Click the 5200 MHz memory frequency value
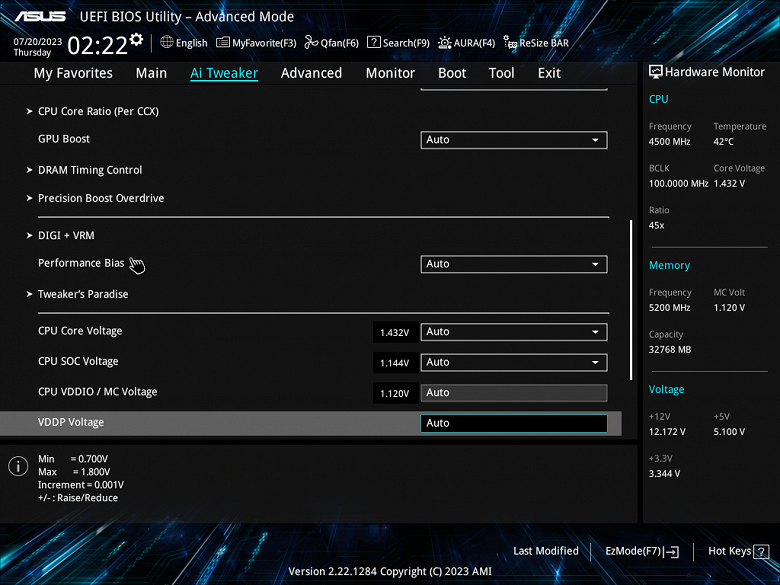Screen dimensions: 780x585 669,307
